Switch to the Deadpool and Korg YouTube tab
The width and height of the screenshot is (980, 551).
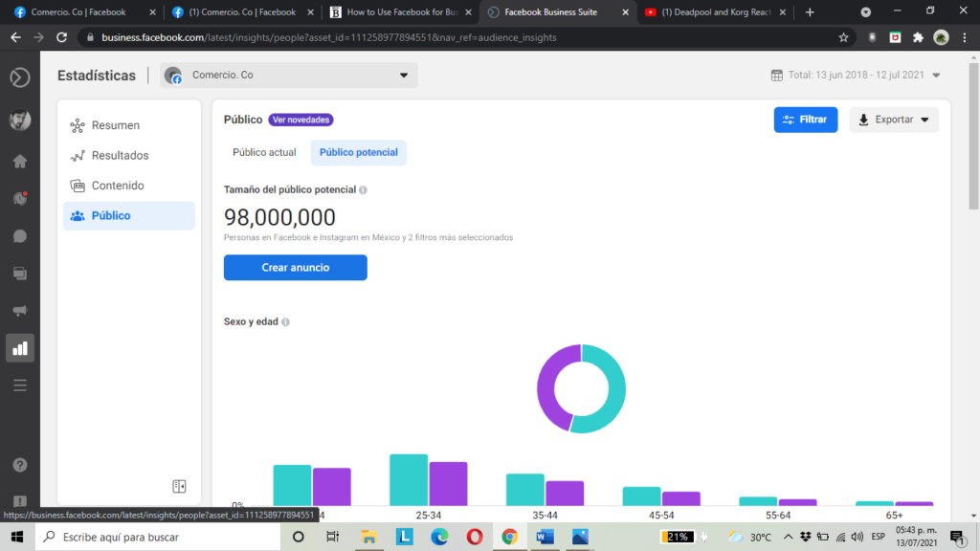[x=716, y=12]
